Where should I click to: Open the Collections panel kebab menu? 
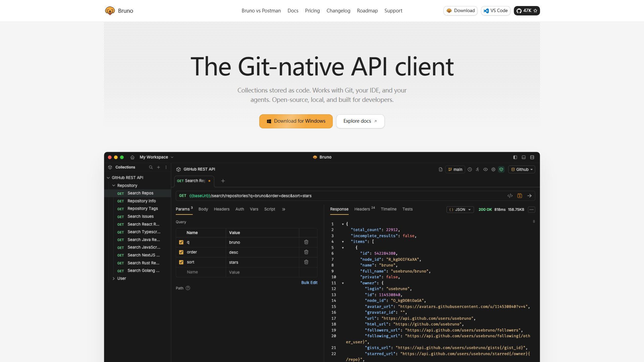pyautogui.click(x=166, y=167)
